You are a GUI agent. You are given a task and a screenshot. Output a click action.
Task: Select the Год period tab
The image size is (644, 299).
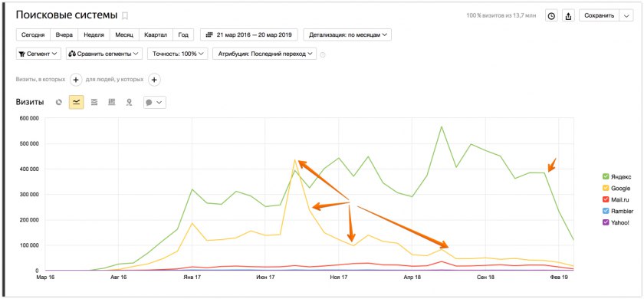pyautogui.click(x=183, y=35)
